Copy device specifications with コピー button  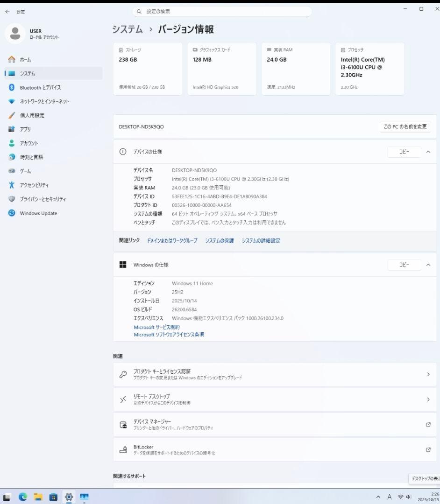404,152
